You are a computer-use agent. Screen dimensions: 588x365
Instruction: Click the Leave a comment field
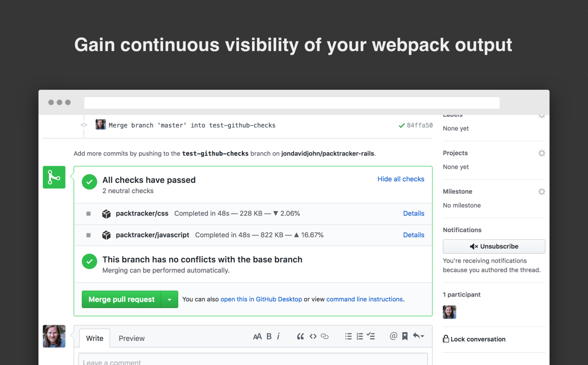point(254,361)
